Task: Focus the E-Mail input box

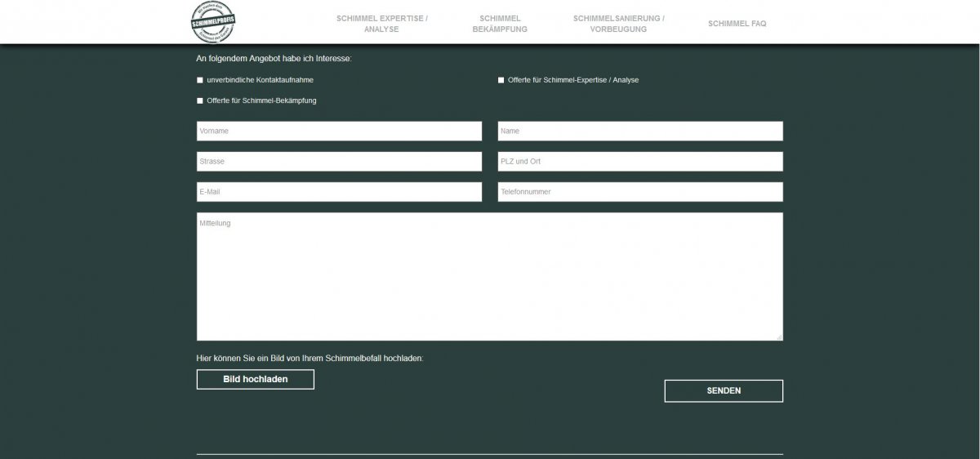Action: tap(339, 192)
